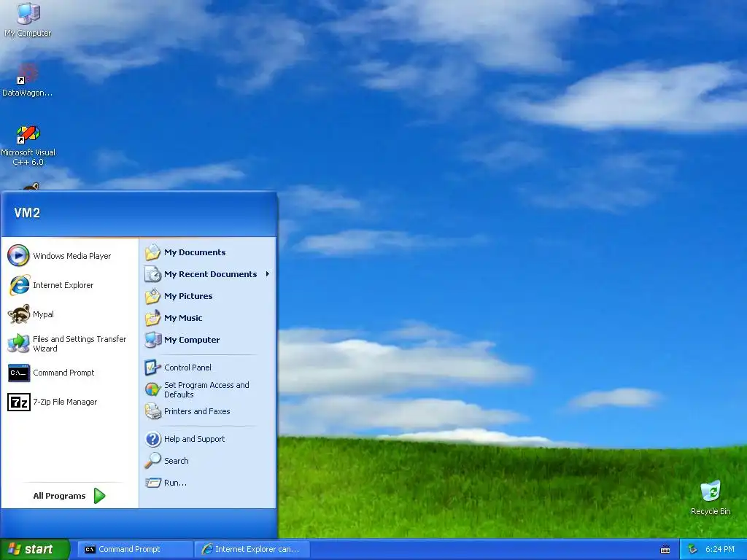
Task: Click the keyboard icon in taskbar
Action: point(665,550)
